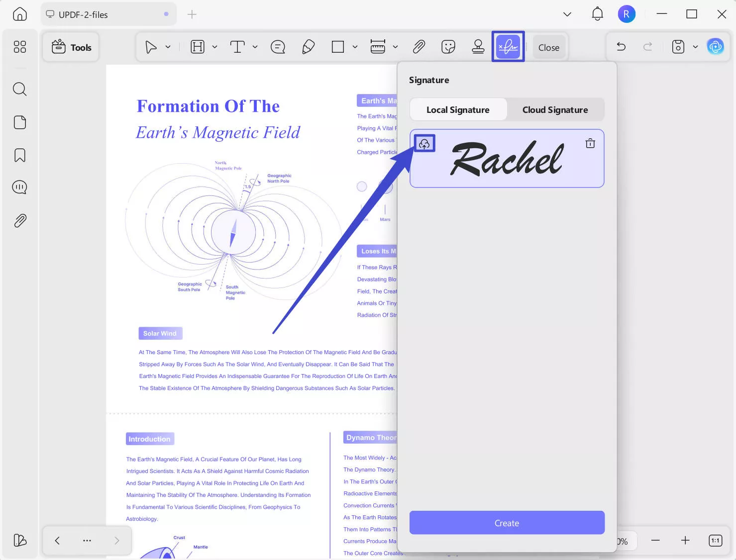Open the search panel in the left sidebar

tap(20, 89)
